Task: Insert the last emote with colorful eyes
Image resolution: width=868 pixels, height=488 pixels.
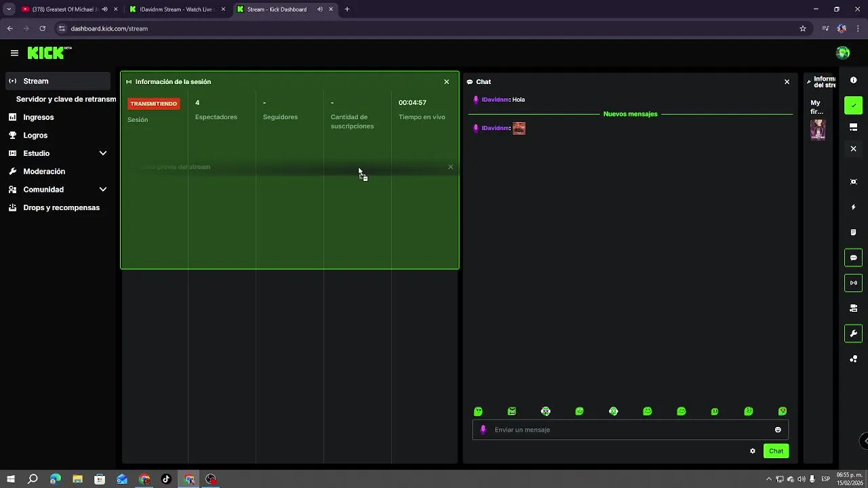Action: pos(783,411)
